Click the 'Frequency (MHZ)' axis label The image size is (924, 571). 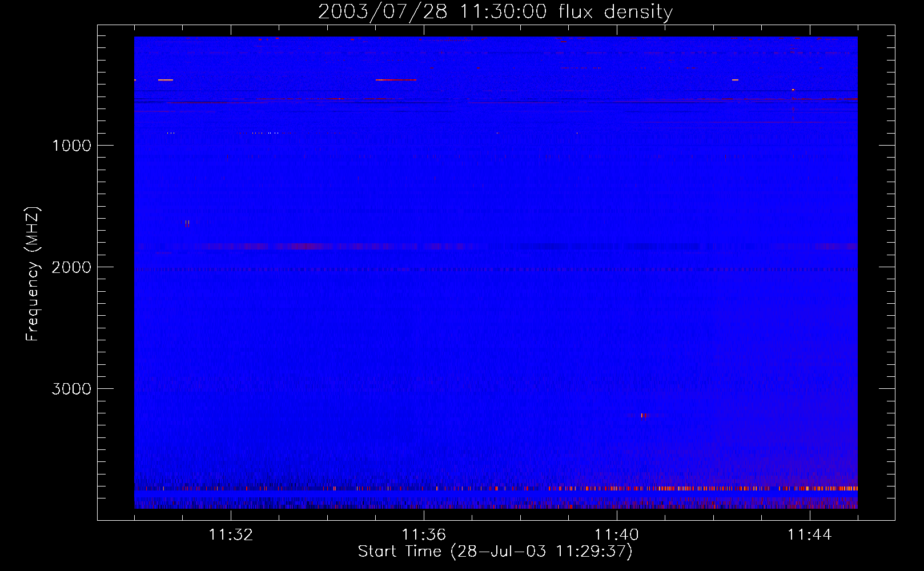coord(33,274)
